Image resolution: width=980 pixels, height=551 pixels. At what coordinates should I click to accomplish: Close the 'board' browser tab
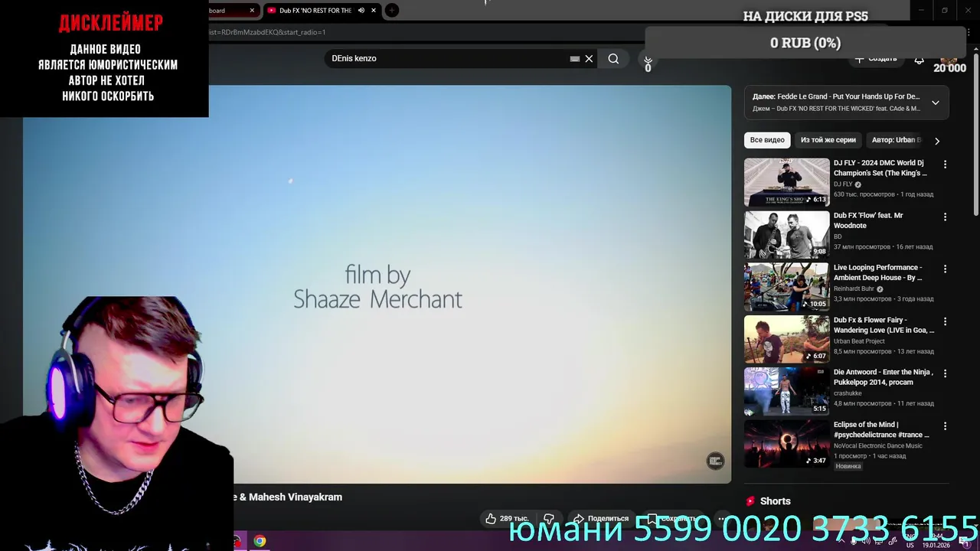tap(252, 11)
